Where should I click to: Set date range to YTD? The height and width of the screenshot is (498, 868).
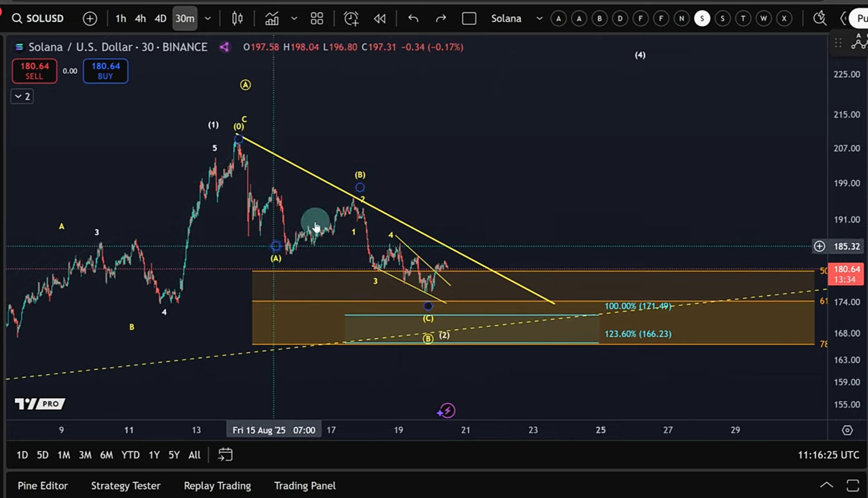[130, 455]
